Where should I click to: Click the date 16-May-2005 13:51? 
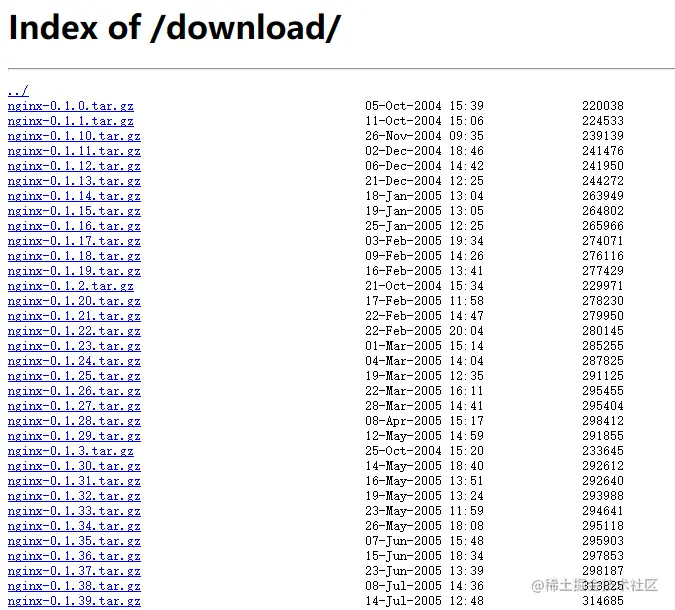(x=424, y=481)
